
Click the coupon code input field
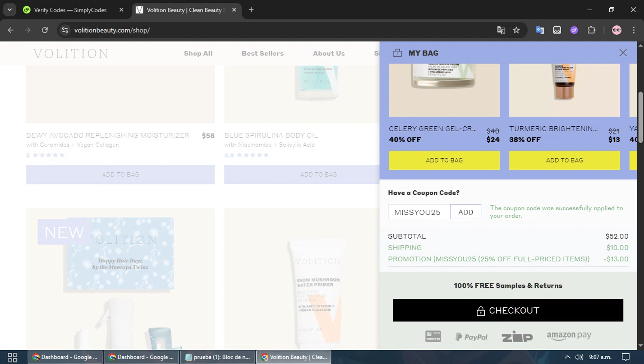419,212
